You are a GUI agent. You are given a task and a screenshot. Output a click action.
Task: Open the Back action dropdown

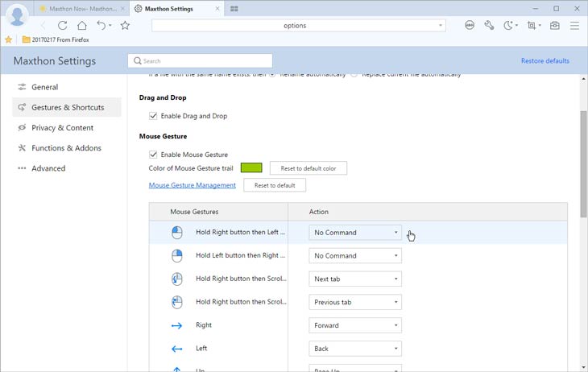355,349
